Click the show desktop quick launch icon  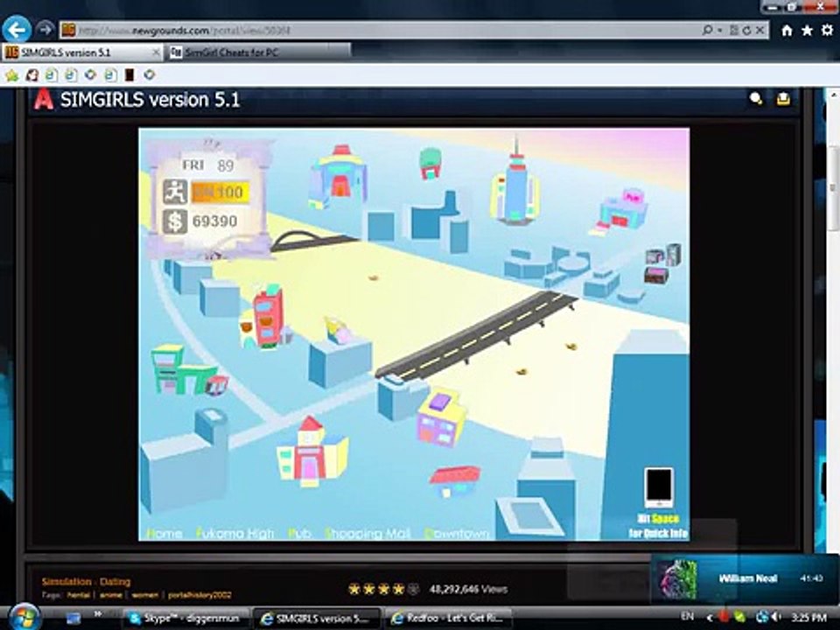pyautogui.click(x=73, y=619)
